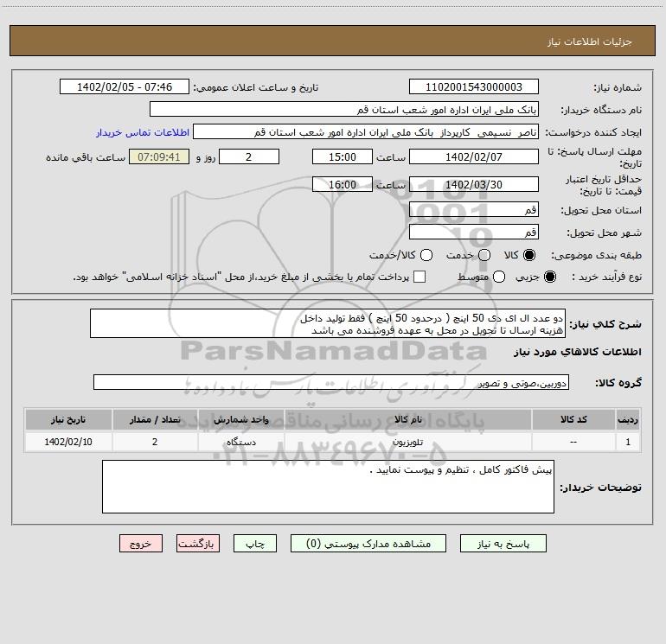Click the goods group field دوربین،صوتی و تصویر
The image size is (666, 644).
coord(331,382)
